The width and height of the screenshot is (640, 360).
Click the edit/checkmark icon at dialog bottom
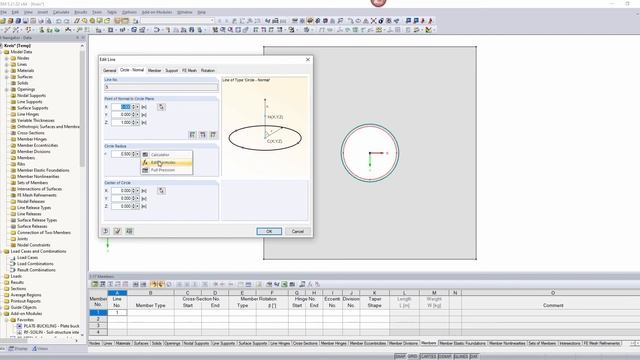click(x=118, y=231)
